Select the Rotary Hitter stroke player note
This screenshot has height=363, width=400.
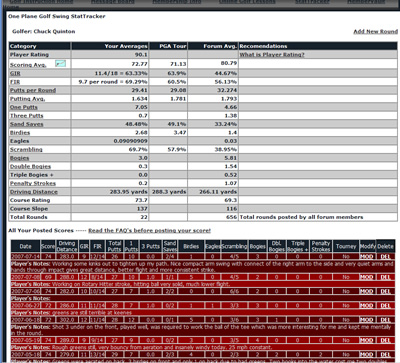(x=141, y=284)
